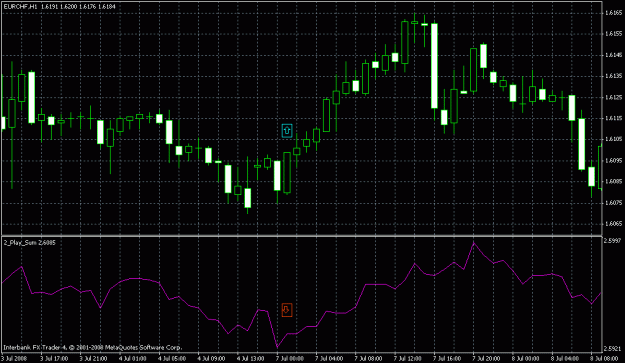Click the 2.5921 indicator scale value
This screenshot has width=625, height=363.
click(x=613, y=349)
